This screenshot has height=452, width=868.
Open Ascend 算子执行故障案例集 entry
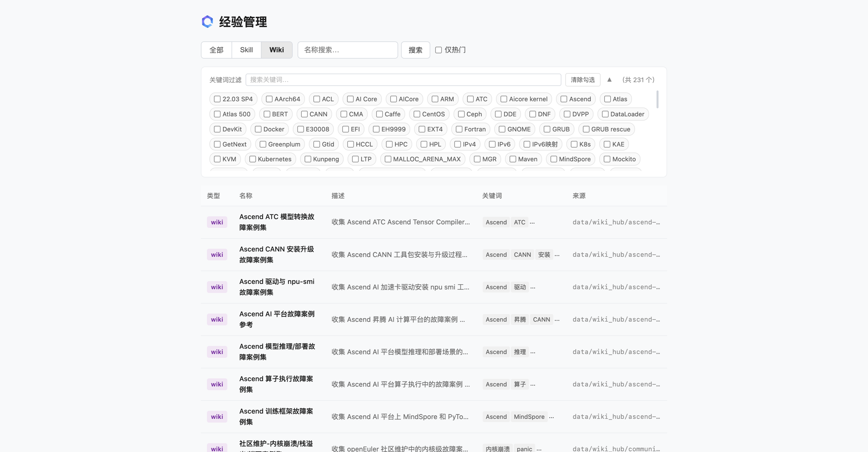coord(276,384)
